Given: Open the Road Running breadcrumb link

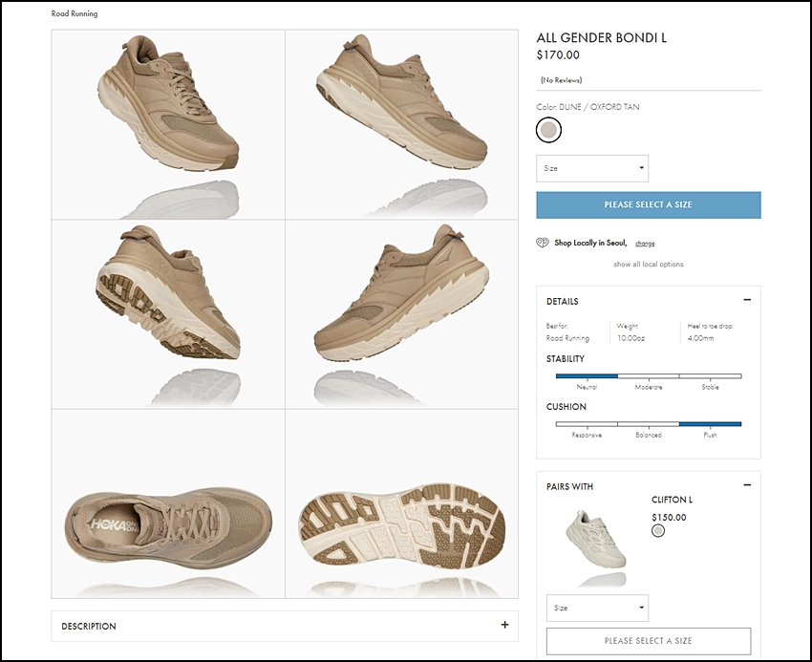Looking at the screenshot, I should [x=75, y=14].
